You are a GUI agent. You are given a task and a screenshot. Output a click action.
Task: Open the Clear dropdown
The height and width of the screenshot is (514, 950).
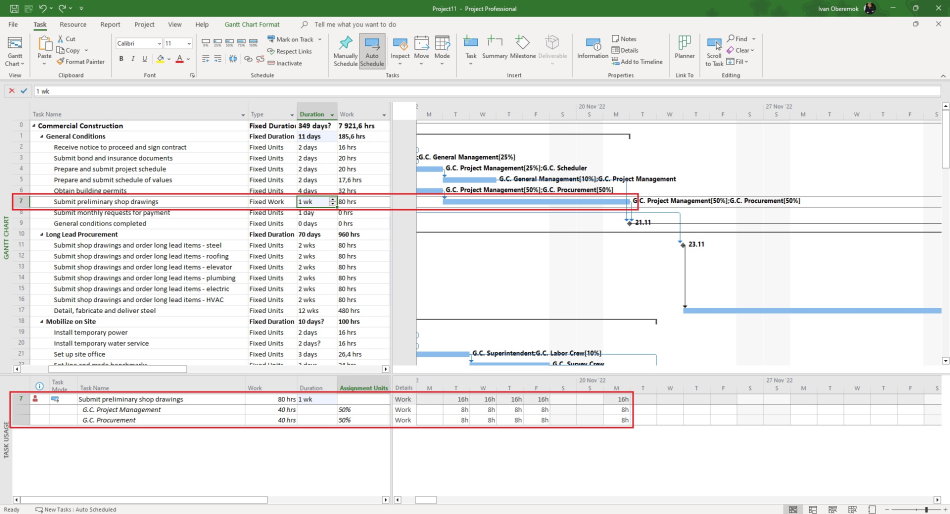[x=740, y=50]
